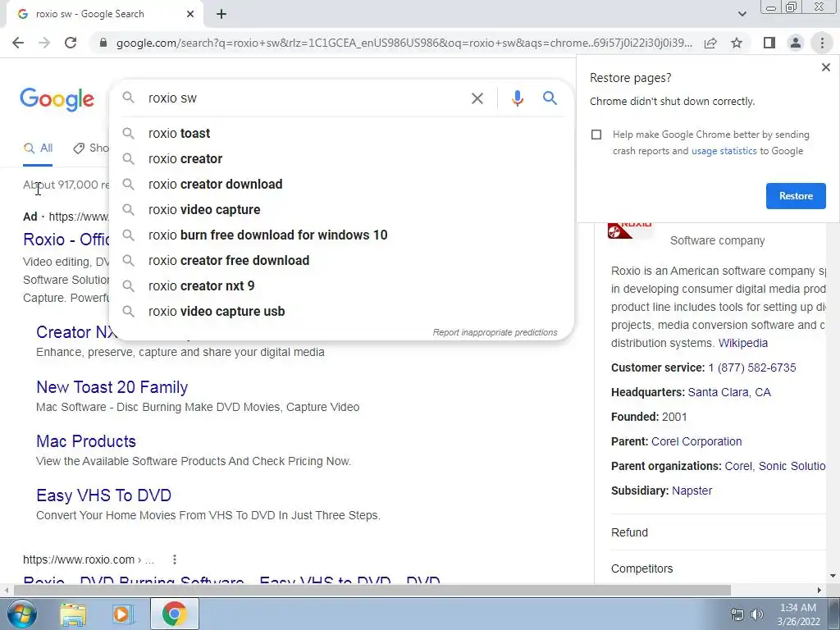Reload the current page
This screenshot has height=630, width=840.
coord(71,43)
